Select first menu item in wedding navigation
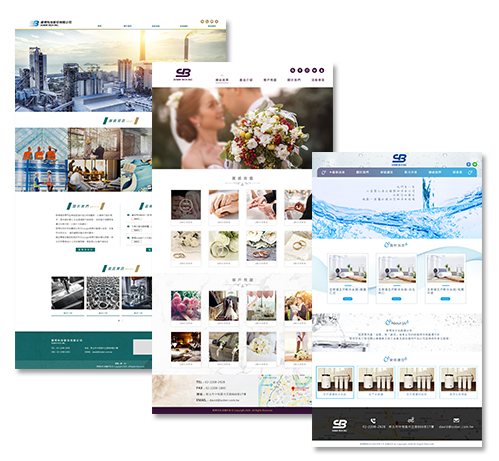 (222, 80)
